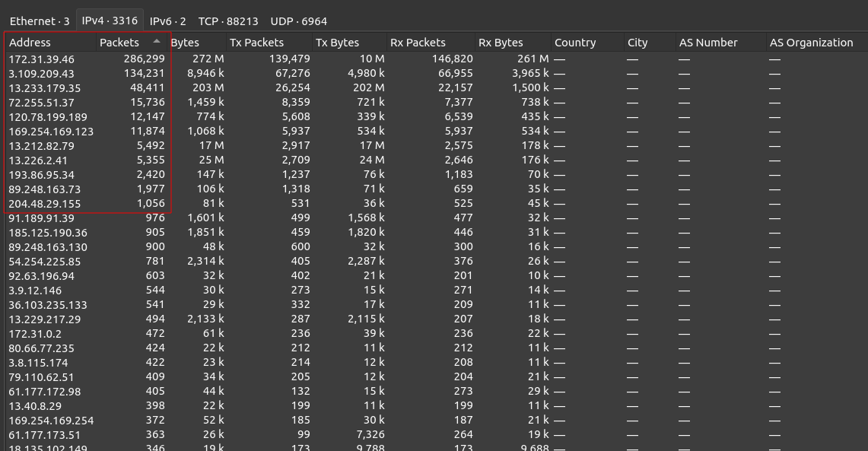Select the 54.254.225.85 address row

click(x=44, y=262)
